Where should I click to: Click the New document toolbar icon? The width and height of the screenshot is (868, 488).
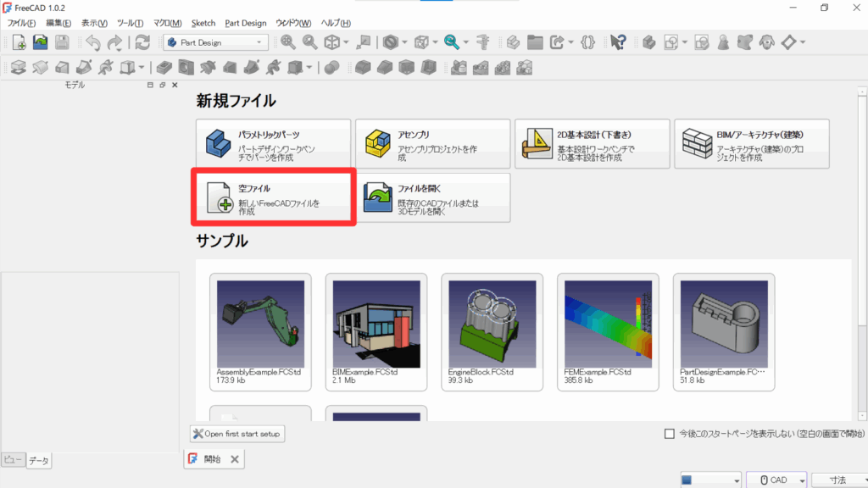point(18,42)
